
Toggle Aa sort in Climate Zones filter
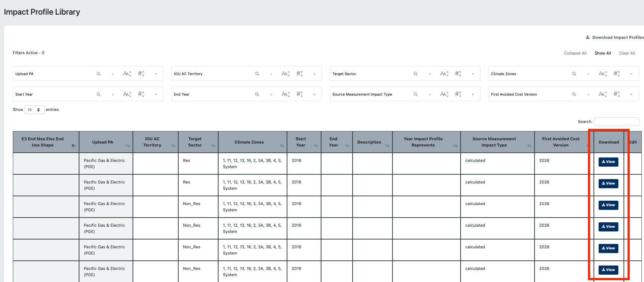(x=603, y=74)
